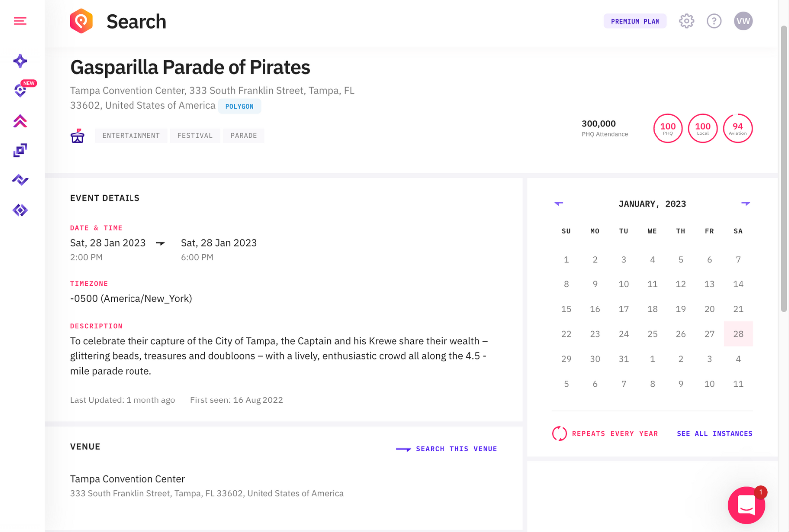This screenshot has height=532, width=789.
Task: Go to previous month in calendar
Action: click(559, 203)
